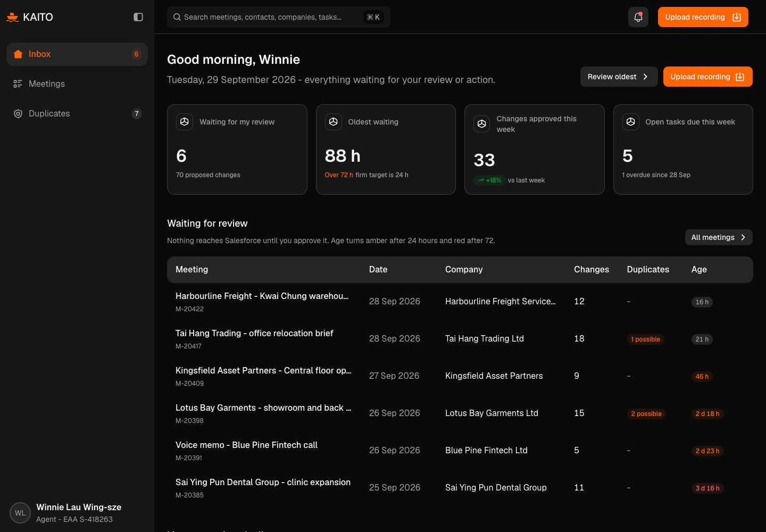766x532 pixels.
Task: Sort by the Duplicates column header
Action: point(648,270)
